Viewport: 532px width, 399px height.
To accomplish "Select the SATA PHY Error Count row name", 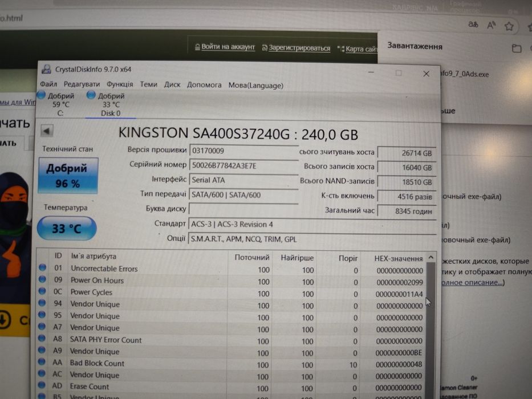I will coord(105,340).
